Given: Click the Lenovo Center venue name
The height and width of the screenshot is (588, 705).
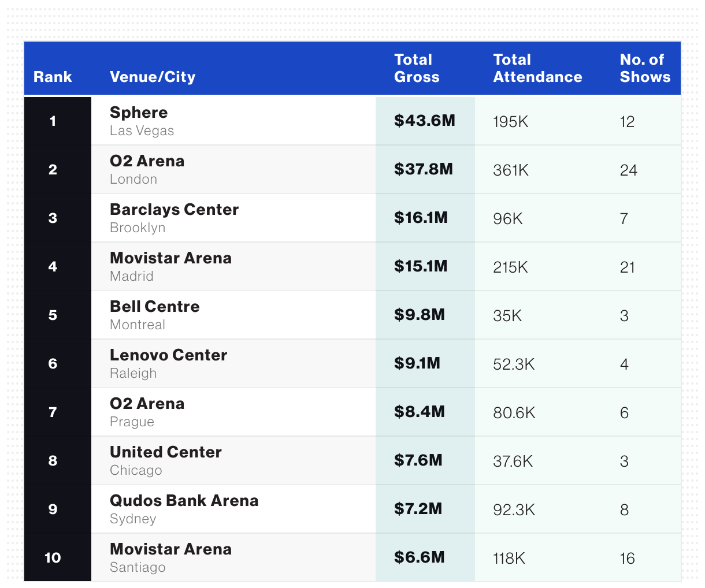Looking at the screenshot, I should pos(168,355).
